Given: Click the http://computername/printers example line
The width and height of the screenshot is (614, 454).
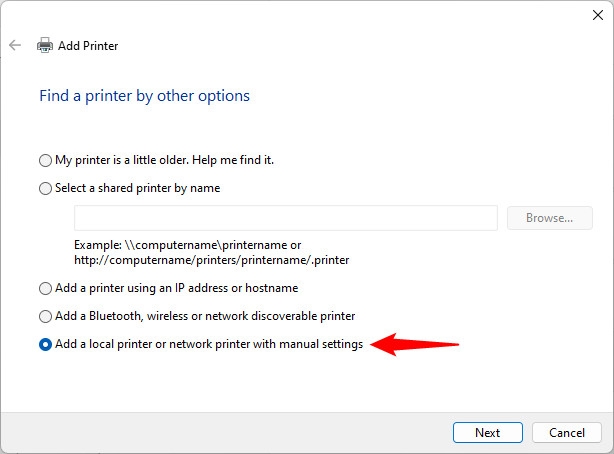Looking at the screenshot, I should (211, 260).
